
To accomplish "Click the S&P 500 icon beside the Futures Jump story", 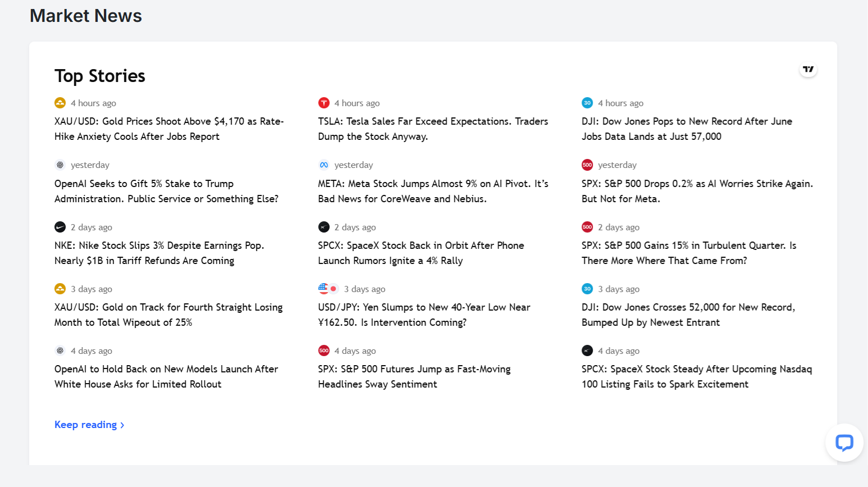I will (324, 351).
